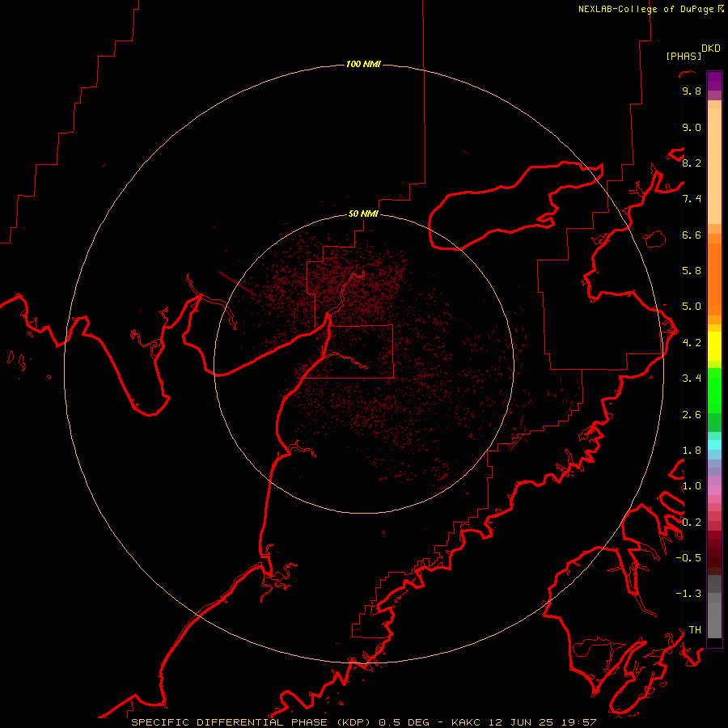Image resolution: width=728 pixels, height=728 pixels.
Task: Select the 6.6 value on the scale
Action: (x=692, y=235)
